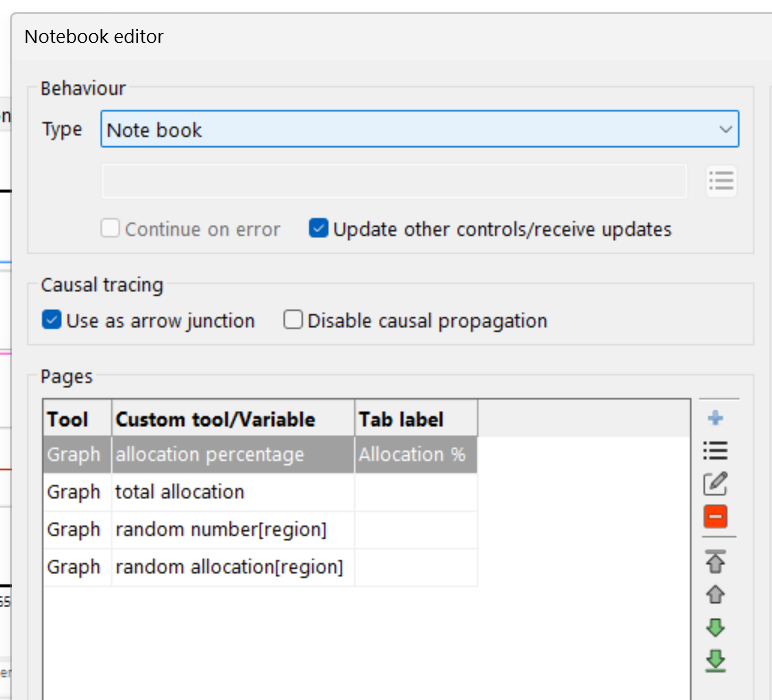Click Graph cell in total allocation row
Viewport: 772px width, 700px height.
pyautogui.click(x=77, y=492)
